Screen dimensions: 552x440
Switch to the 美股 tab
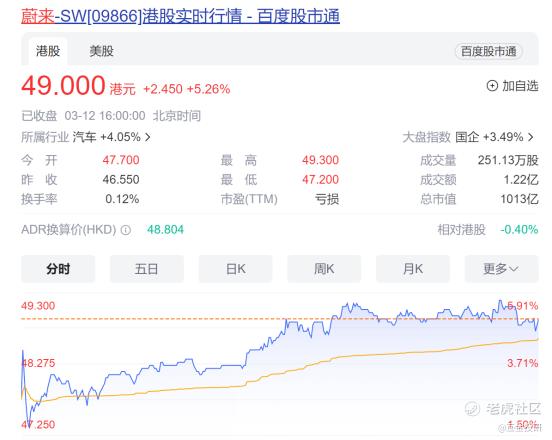click(x=101, y=51)
